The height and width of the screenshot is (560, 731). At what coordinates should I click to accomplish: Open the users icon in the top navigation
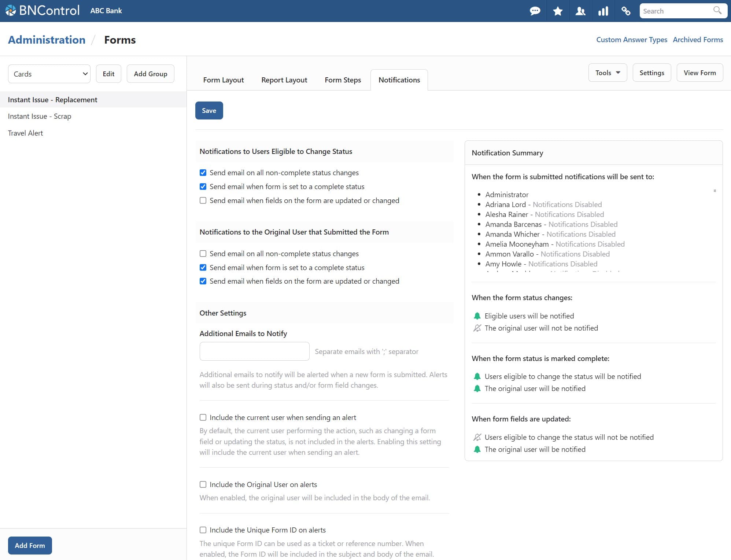click(x=580, y=11)
